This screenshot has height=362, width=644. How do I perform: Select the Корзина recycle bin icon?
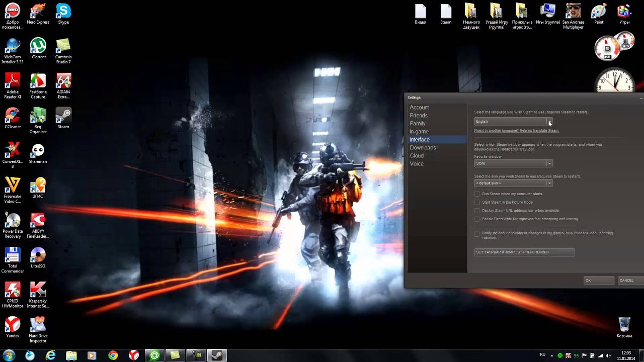(x=624, y=327)
